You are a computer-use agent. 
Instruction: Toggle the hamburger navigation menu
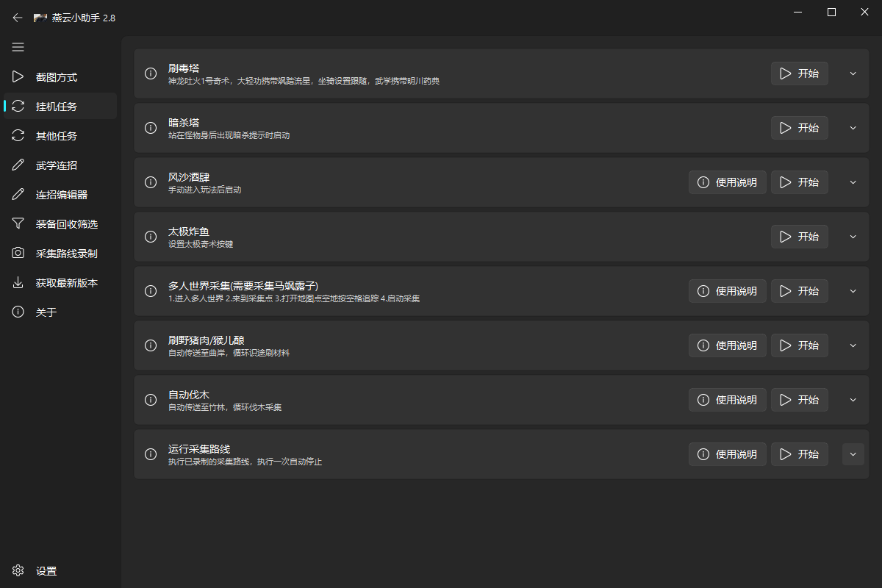(x=18, y=47)
